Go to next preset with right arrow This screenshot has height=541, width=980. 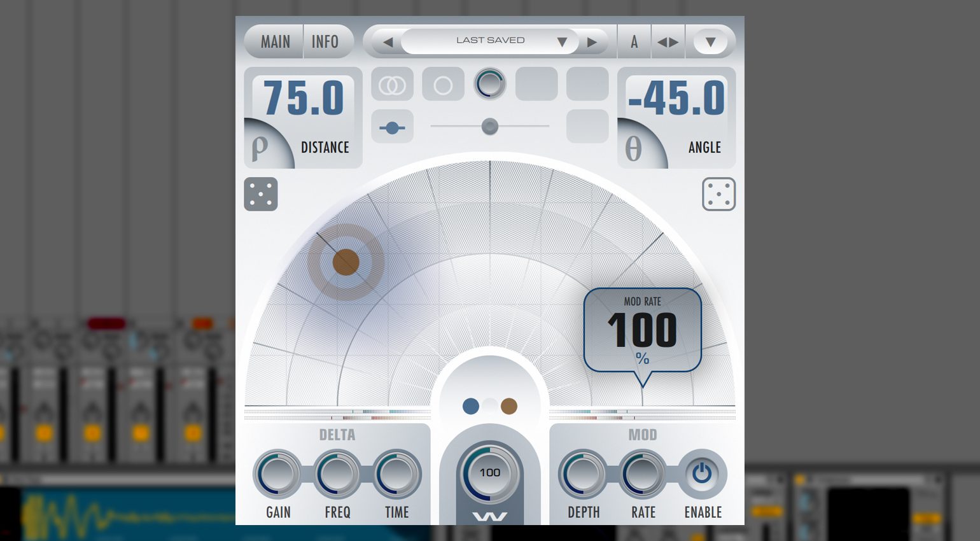pos(592,43)
